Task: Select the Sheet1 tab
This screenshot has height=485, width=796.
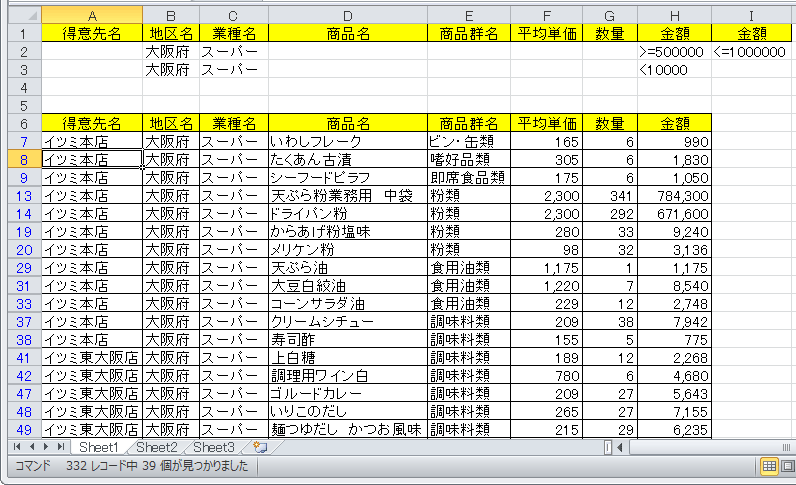Action: tap(99, 447)
